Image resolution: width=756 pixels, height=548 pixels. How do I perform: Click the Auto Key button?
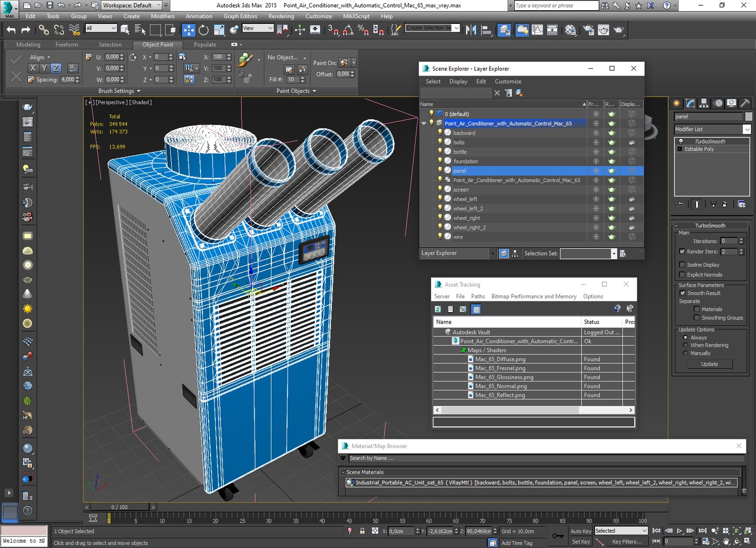click(x=580, y=531)
